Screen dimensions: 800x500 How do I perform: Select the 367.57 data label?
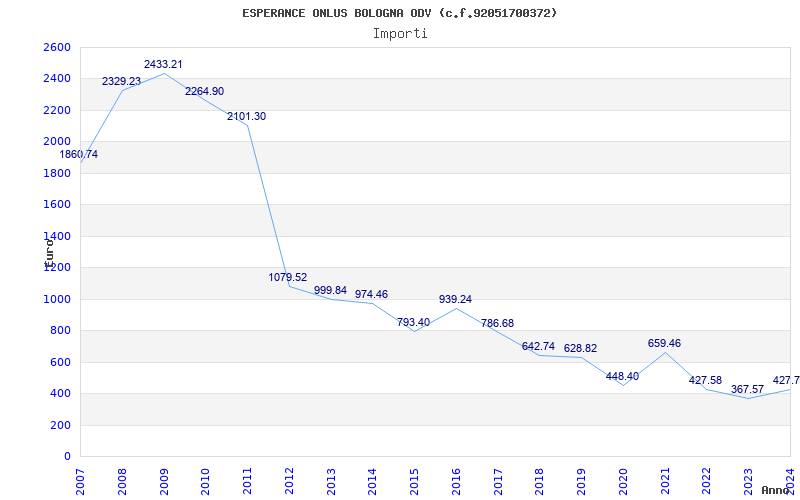(747, 389)
